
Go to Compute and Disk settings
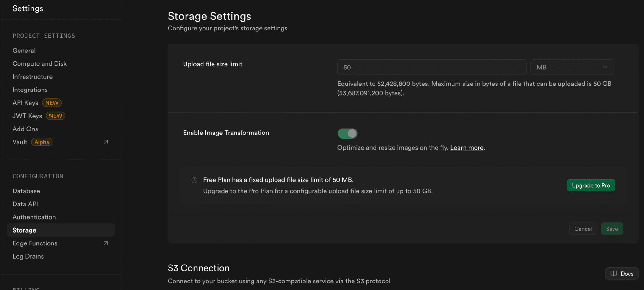point(40,64)
